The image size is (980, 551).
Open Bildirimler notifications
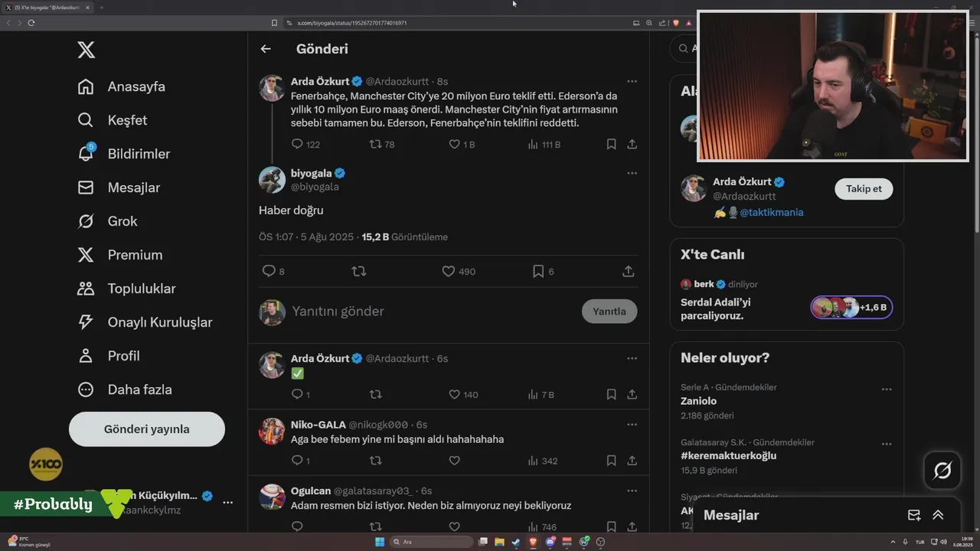124,154
